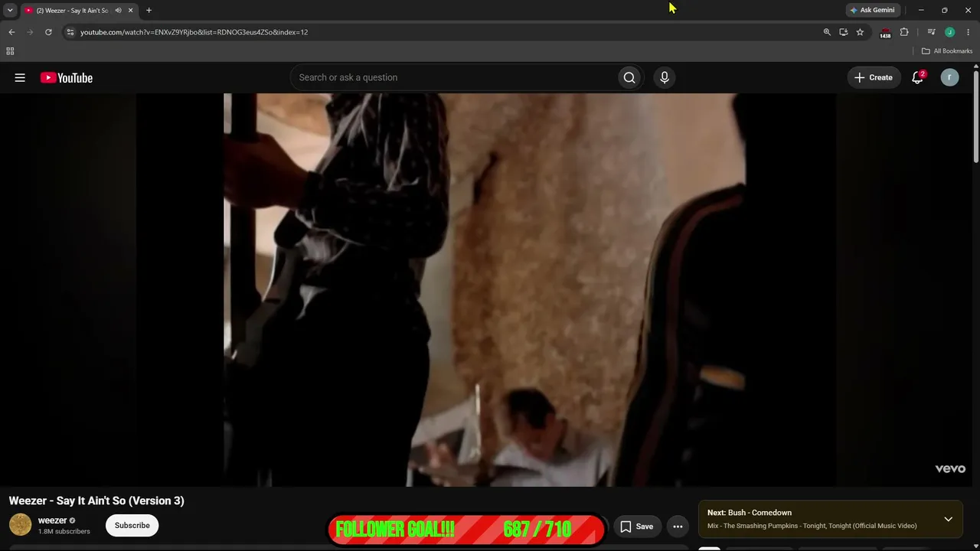Open the extension showing 1438 badge
980x551 pixels.
pos(885,33)
